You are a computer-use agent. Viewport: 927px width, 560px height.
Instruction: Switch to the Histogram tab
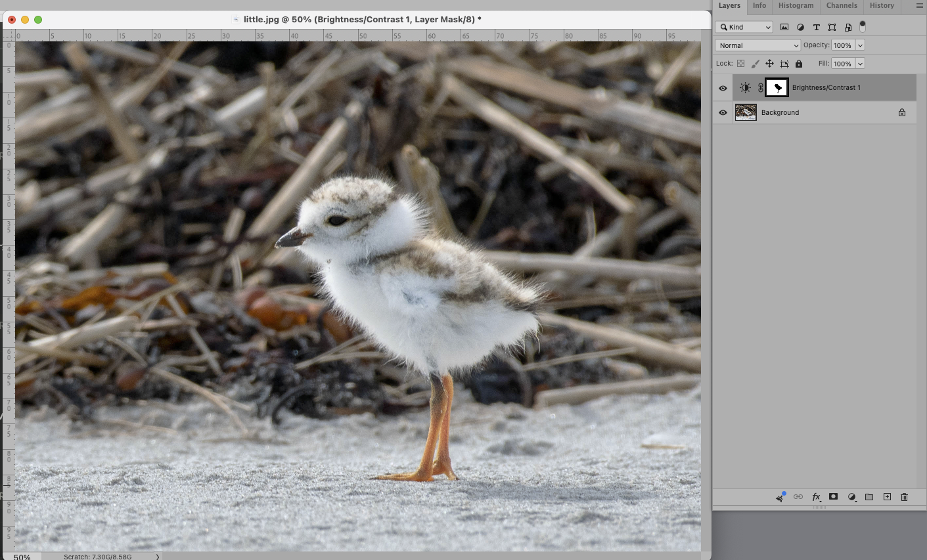796,6
